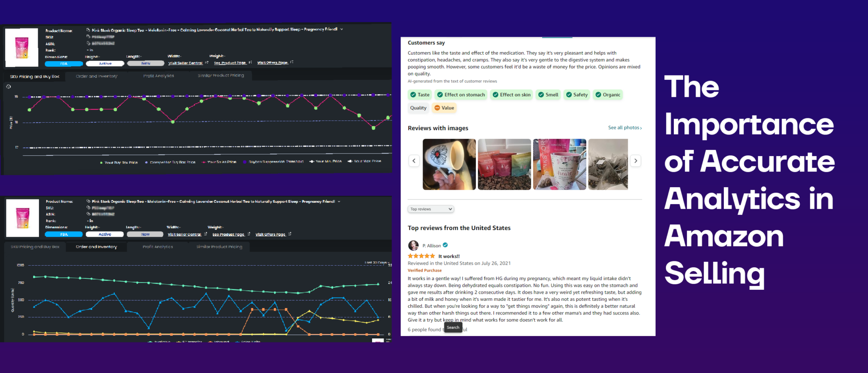
Task: Open the floral mug review photo thumbnail
Action: click(x=449, y=164)
